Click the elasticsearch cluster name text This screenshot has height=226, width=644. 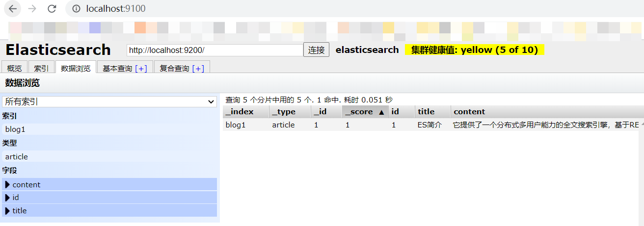click(367, 50)
